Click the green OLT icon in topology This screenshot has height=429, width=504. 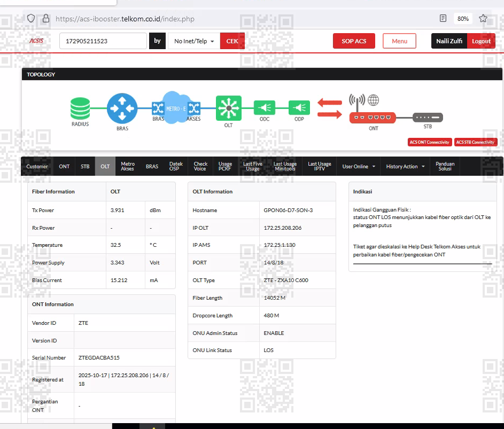[229, 108]
